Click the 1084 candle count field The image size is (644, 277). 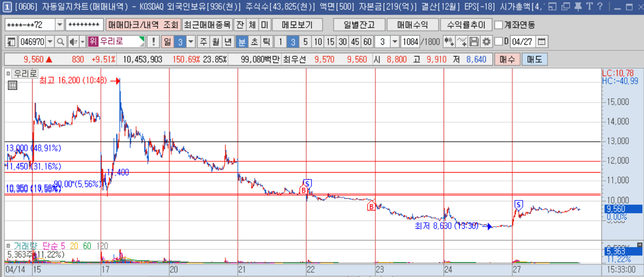[410, 42]
